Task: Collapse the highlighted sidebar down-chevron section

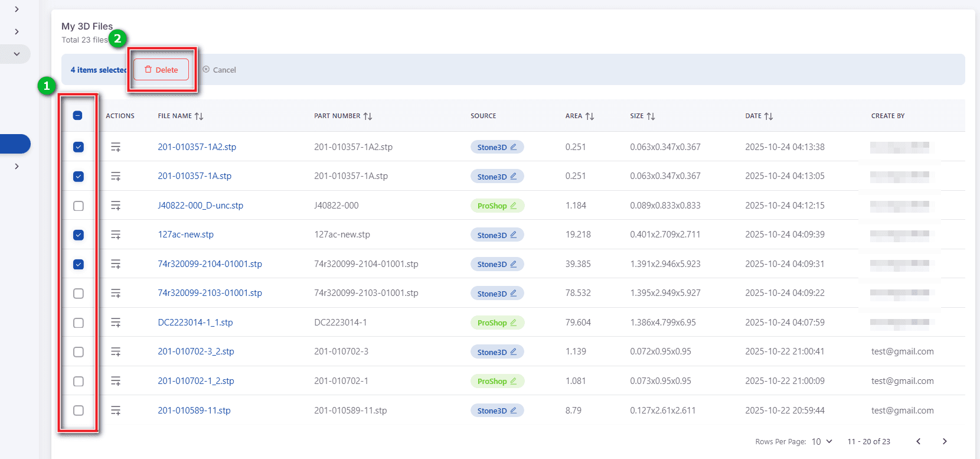Action: click(x=17, y=54)
